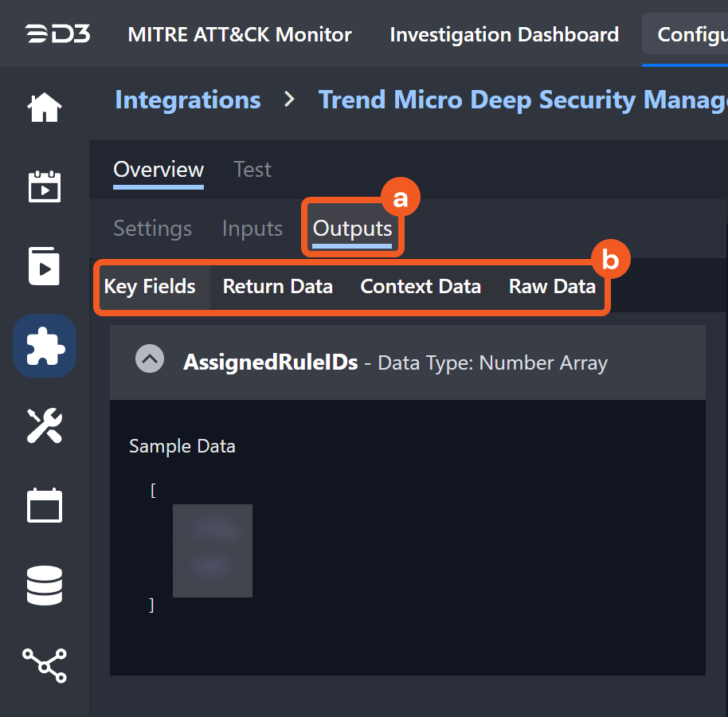728x717 pixels.
Task: Open the database stack sidebar icon
Action: click(x=45, y=586)
